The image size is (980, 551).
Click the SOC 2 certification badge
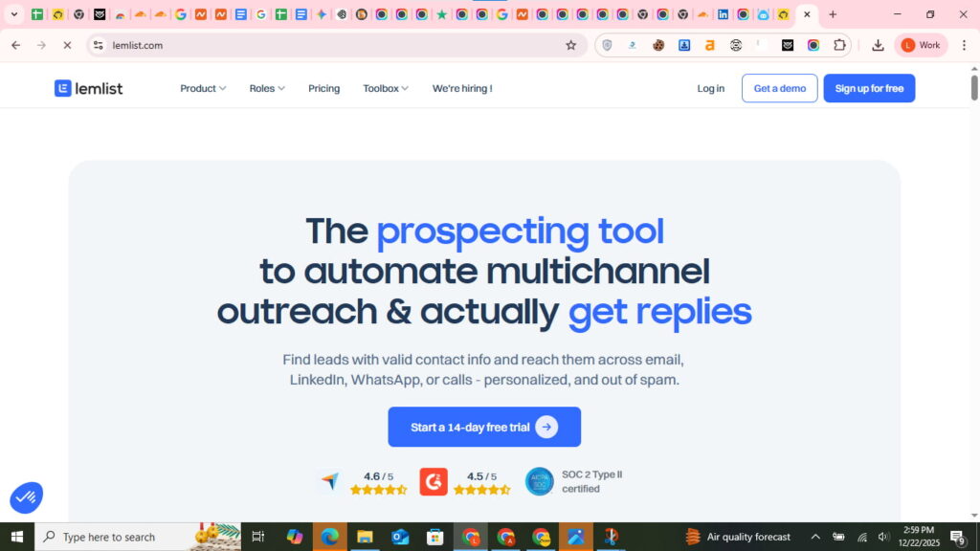coord(540,481)
